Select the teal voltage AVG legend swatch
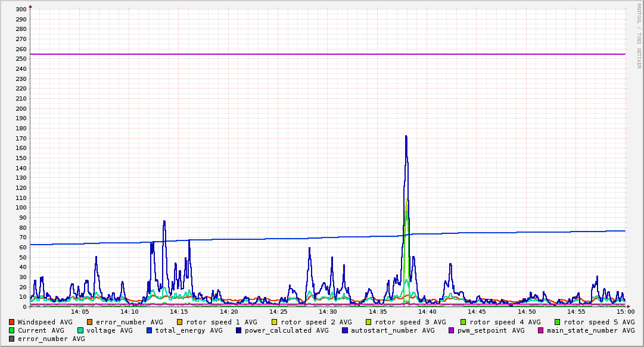Screen dimensions: 644x347 (x=81, y=330)
